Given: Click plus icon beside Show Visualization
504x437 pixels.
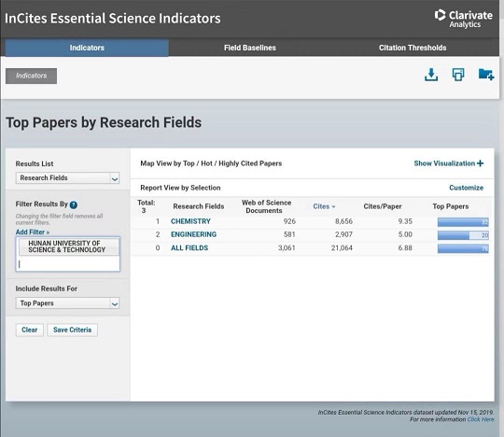Looking at the screenshot, I should (481, 163).
